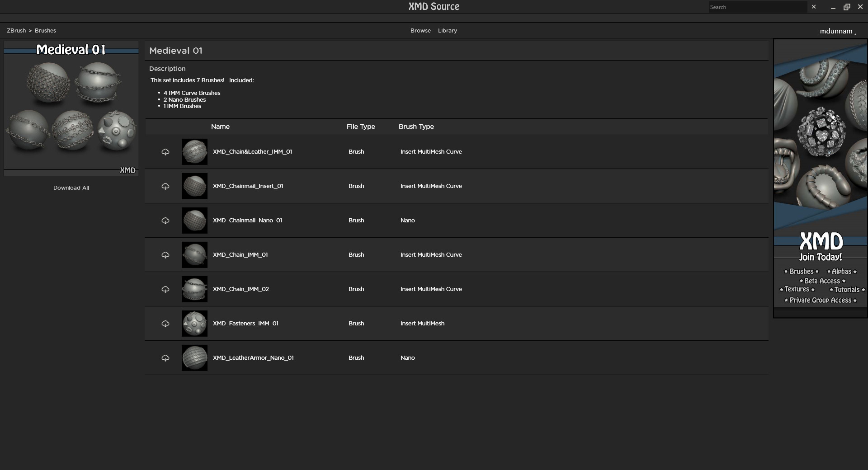Viewport: 868px width, 470px height.
Task: Click the Included: link in description
Action: point(241,80)
